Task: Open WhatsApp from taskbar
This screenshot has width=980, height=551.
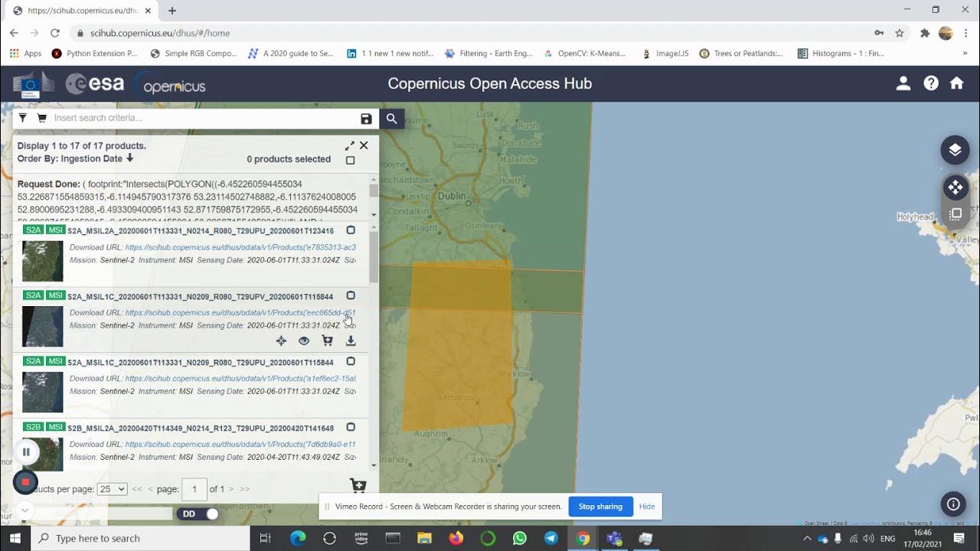Action: [520, 539]
